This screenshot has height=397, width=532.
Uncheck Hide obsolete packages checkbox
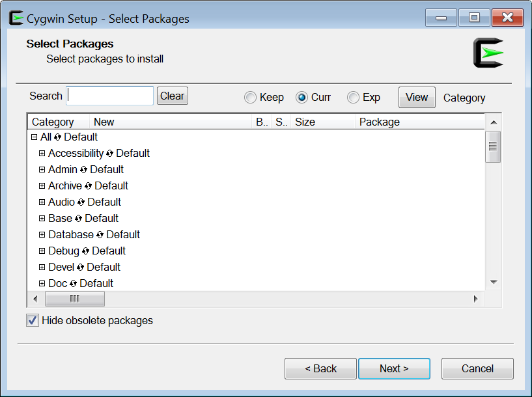pos(32,320)
